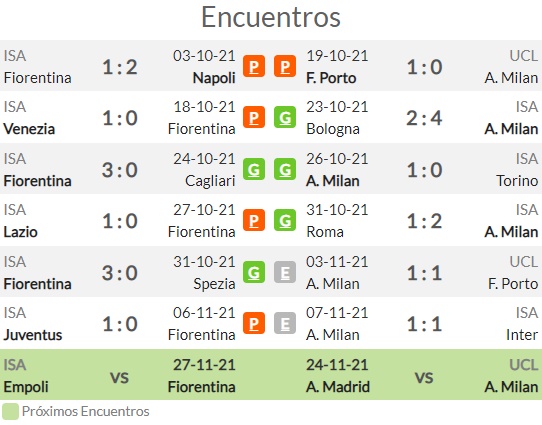Viewport: 542px width, 425px height.
Task: Click the grey E badge beside Inter match
Action: [x=285, y=323]
